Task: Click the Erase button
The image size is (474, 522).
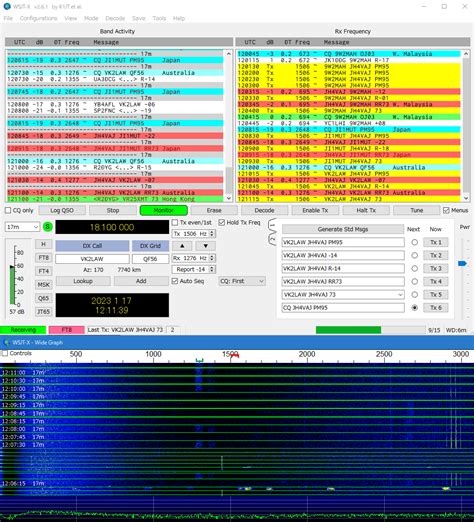Action: coord(214,210)
